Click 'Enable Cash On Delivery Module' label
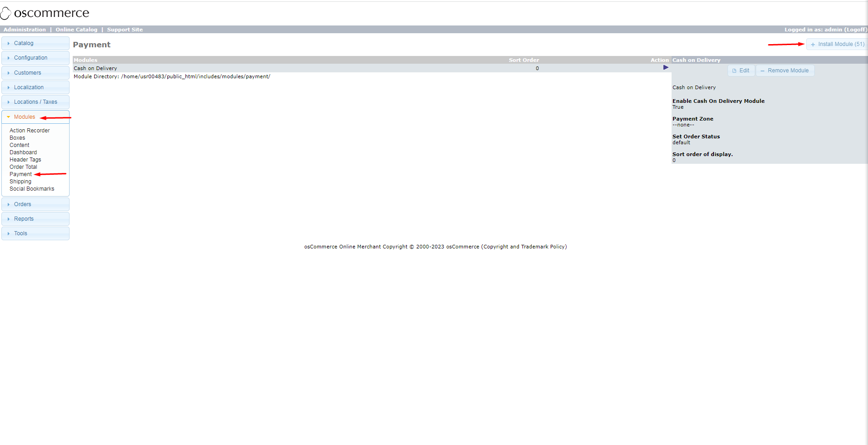Viewport: 868px width, 445px height. pyautogui.click(x=718, y=101)
